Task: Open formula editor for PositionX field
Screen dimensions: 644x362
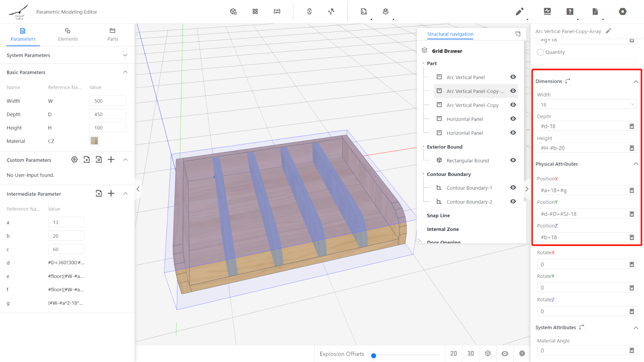Action: coord(632,190)
